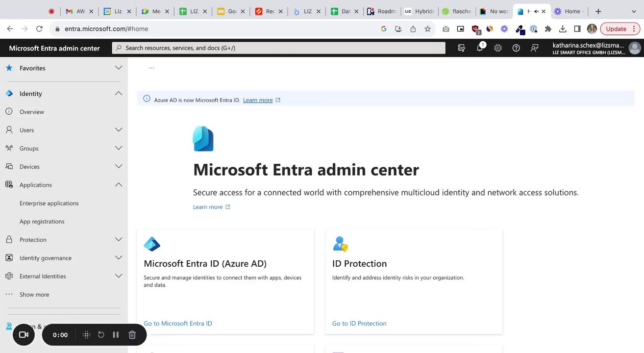Click Go to ID Protection link

point(359,324)
